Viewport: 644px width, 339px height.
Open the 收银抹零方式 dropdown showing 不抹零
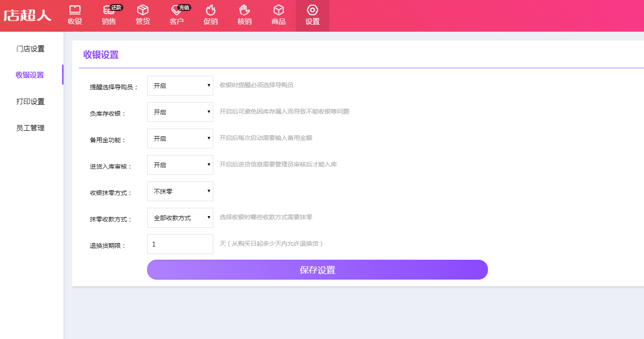pos(180,191)
